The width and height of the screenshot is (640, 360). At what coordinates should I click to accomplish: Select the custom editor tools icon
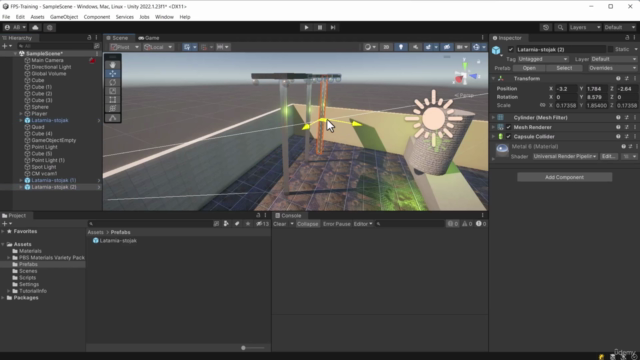pyautogui.click(x=113, y=118)
